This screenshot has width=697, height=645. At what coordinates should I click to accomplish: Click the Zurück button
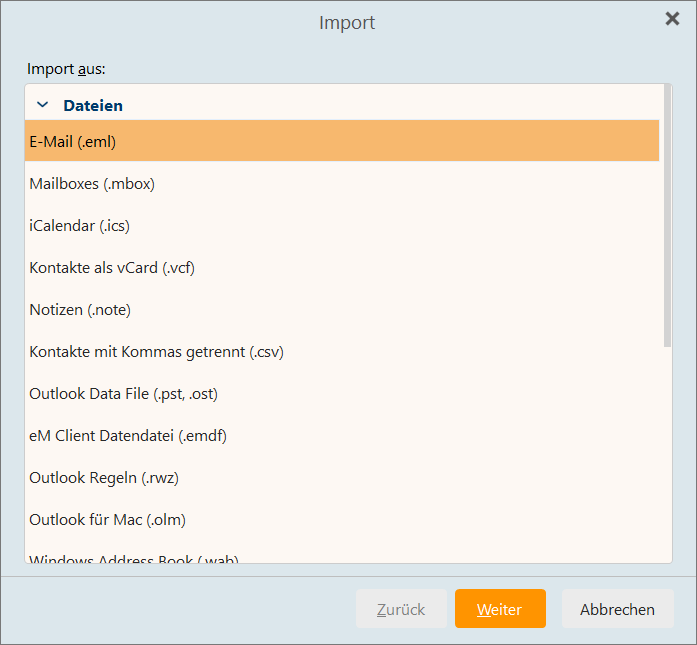[401, 609]
